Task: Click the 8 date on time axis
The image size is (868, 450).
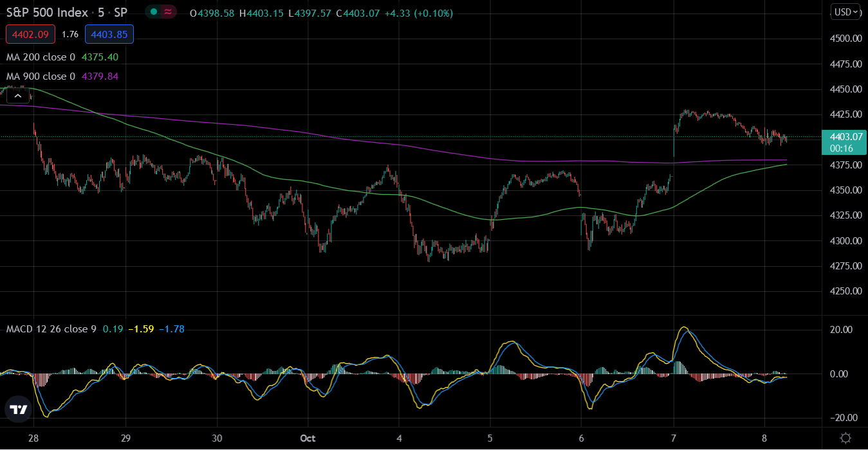Action: coord(764,438)
